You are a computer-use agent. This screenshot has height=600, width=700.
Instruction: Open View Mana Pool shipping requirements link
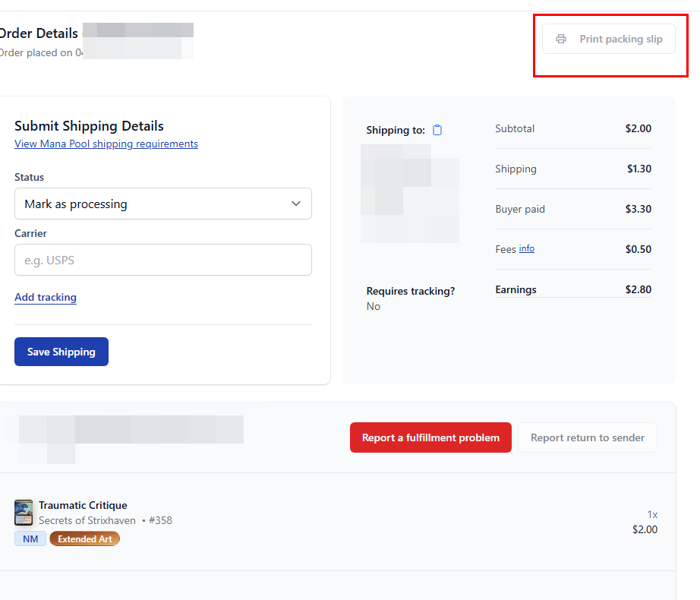(x=106, y=144)
